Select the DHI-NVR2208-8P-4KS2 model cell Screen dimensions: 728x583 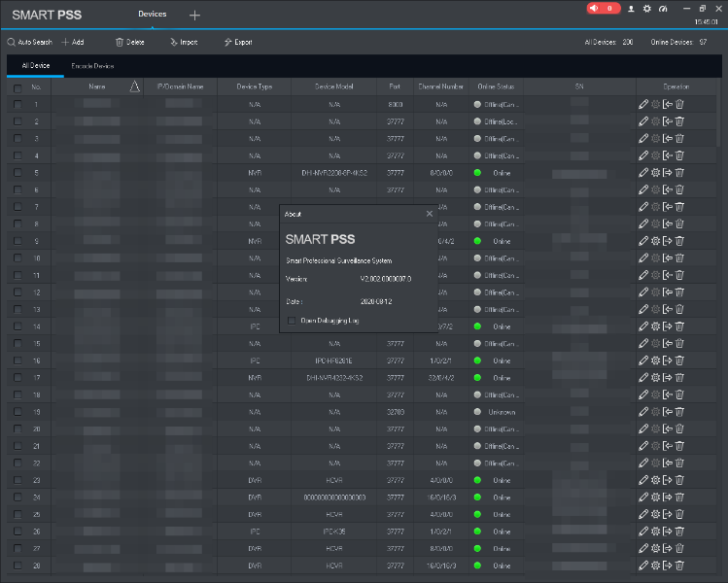point(334,173)
